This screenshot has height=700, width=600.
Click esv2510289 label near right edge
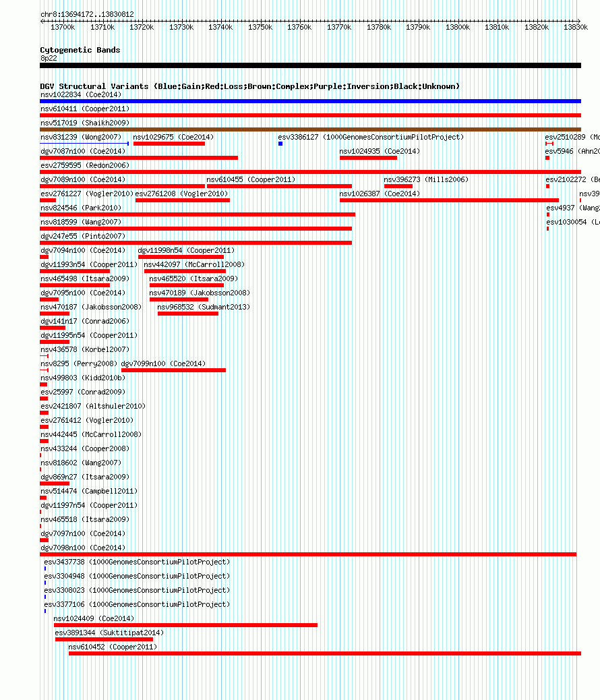click(572, 137)
